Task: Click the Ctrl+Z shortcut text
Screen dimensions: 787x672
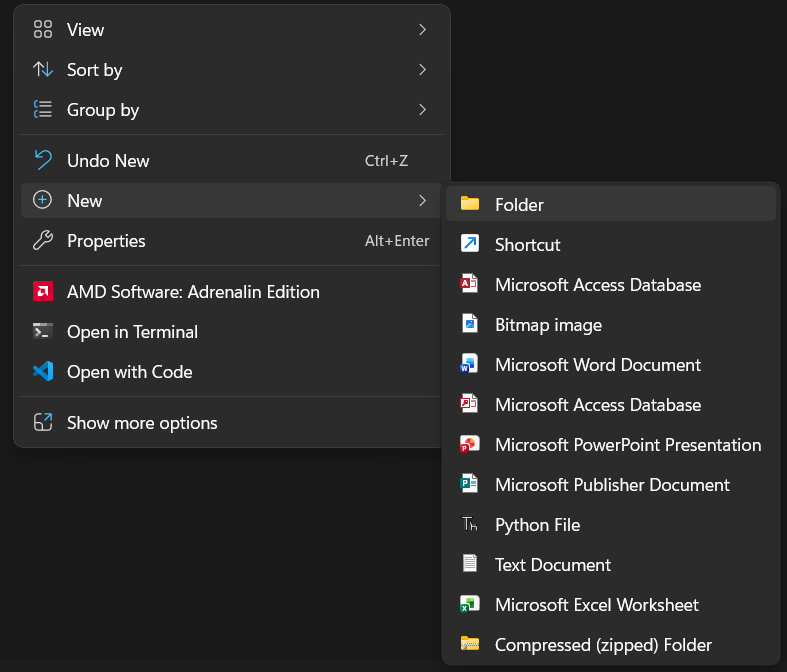Action: (x=386, y=161)
